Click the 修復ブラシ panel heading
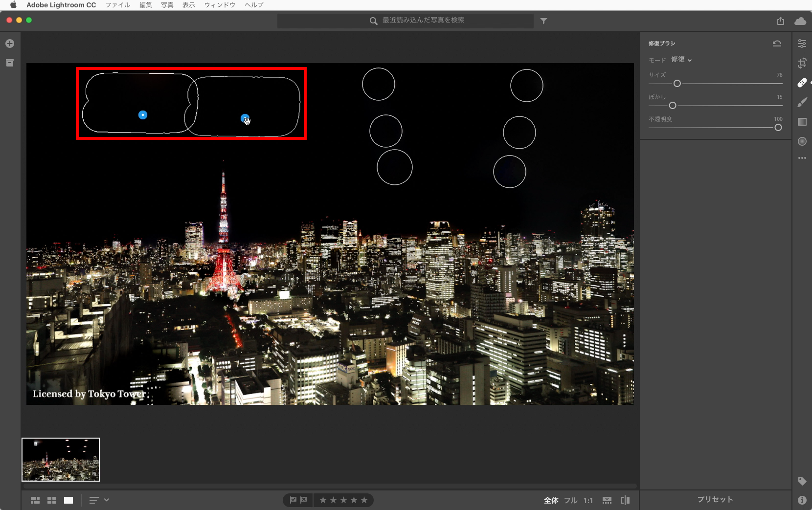 (x=662, y=44)
